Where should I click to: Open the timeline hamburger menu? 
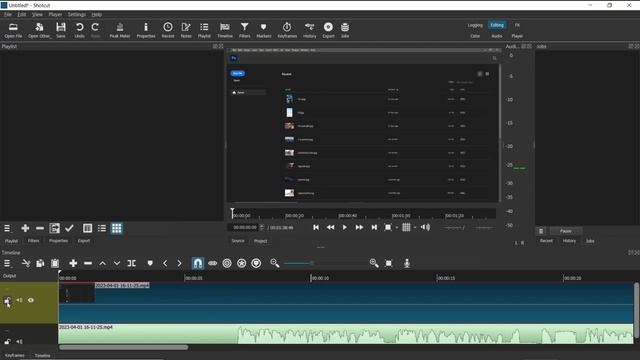click(x=7, y=263)
